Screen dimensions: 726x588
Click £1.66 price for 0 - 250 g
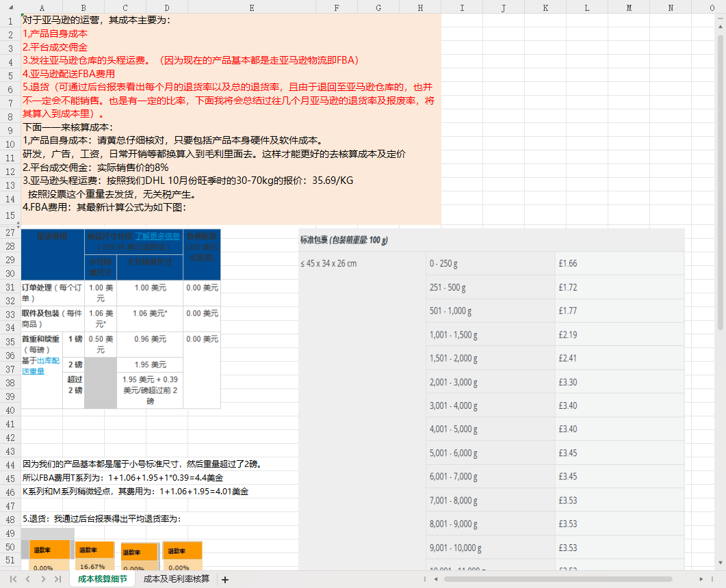coord(568,263)
